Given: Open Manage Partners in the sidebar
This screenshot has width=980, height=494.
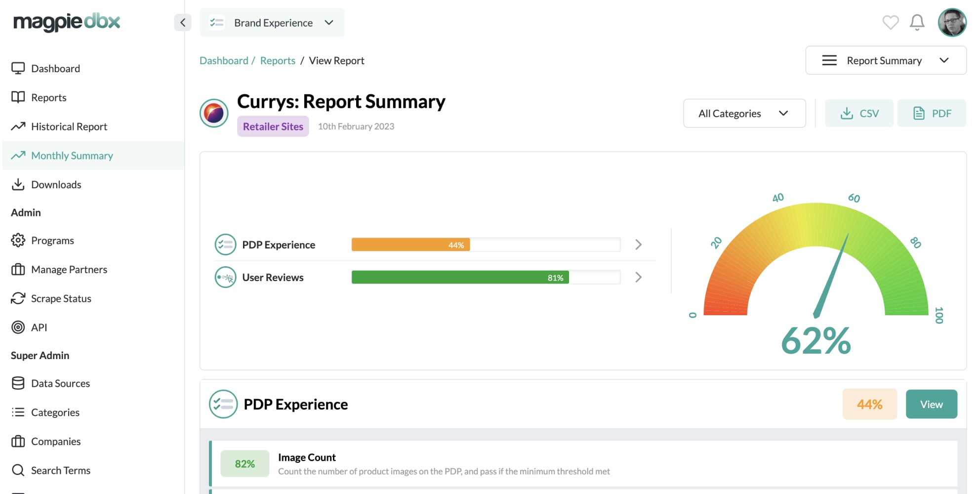Looking at the screenshot, I should (93, 269).
